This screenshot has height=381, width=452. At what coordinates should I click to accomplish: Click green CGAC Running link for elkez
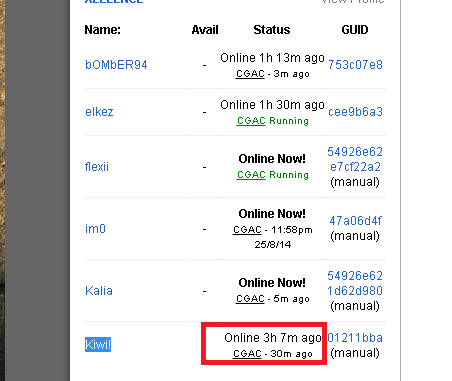pos(273,121)
